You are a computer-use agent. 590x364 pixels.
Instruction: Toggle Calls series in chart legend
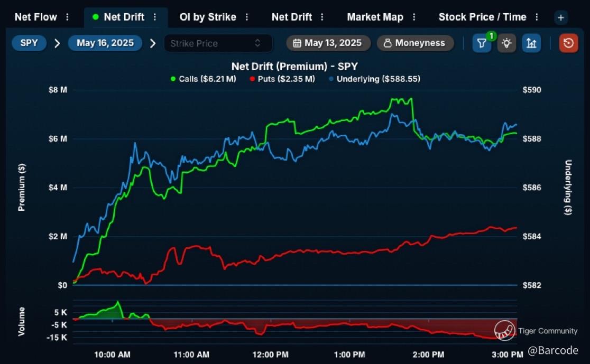click(203, 79)
